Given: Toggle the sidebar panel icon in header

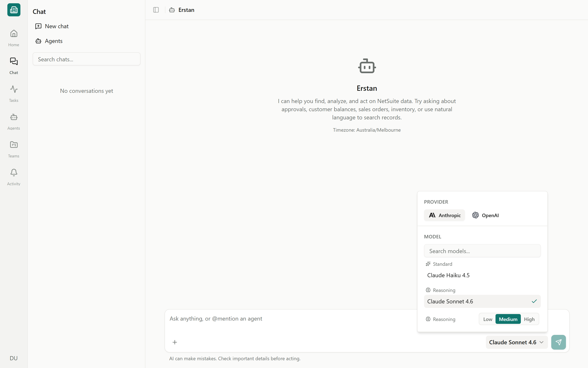Looking at the screenshot, I should (x=156, y=10).
